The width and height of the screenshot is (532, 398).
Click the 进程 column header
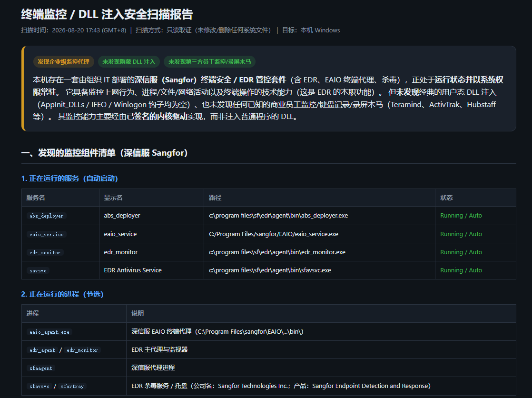click(x=32, y=313)
